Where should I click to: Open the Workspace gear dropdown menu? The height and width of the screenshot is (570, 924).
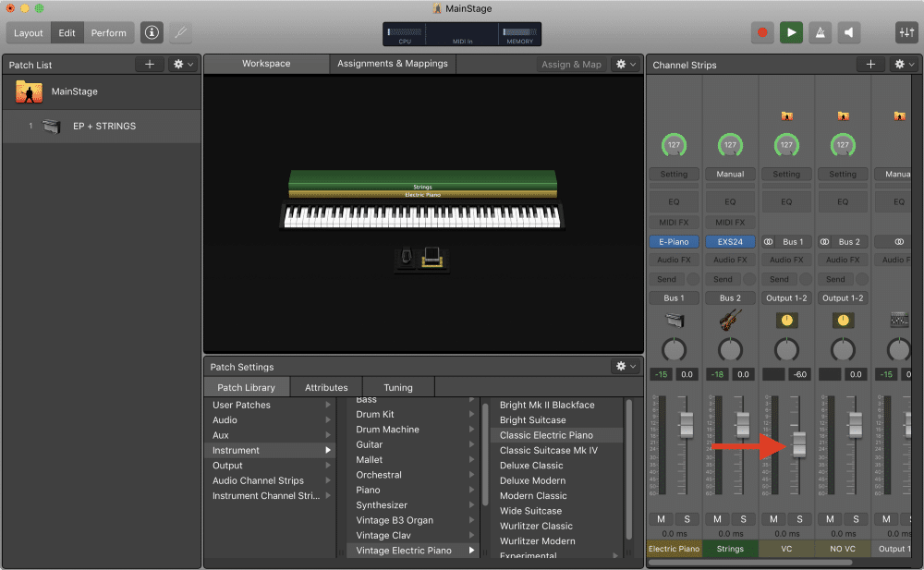(x=626, y=65)
